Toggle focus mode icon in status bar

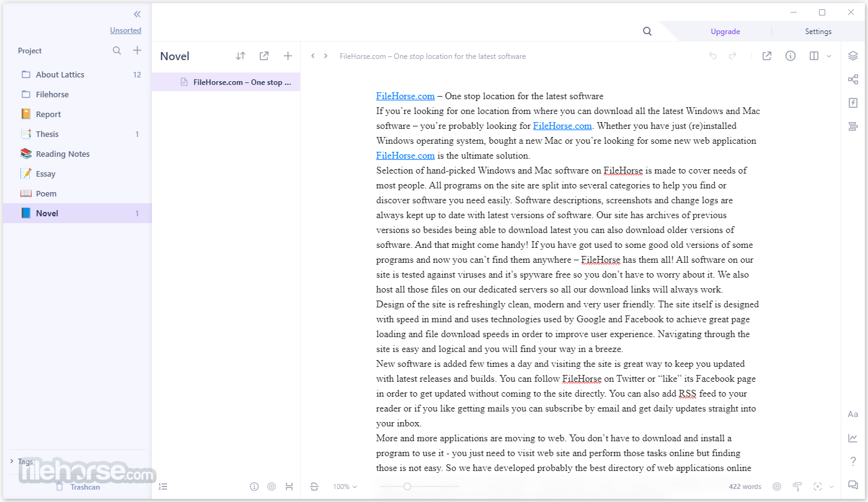[818, 487]
